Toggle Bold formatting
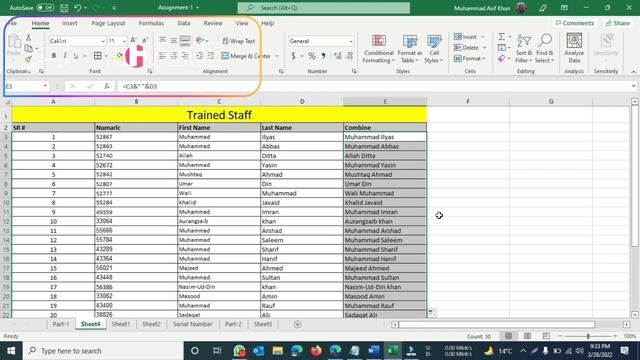Screen dimensions: 640x360 pyautogui.click(x=53, y=56)
